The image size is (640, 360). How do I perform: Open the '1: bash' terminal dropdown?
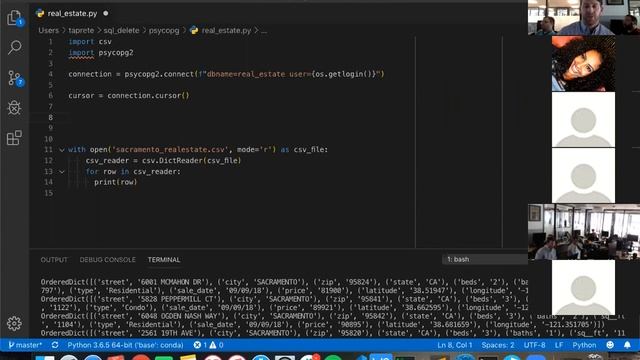point(484,259)
